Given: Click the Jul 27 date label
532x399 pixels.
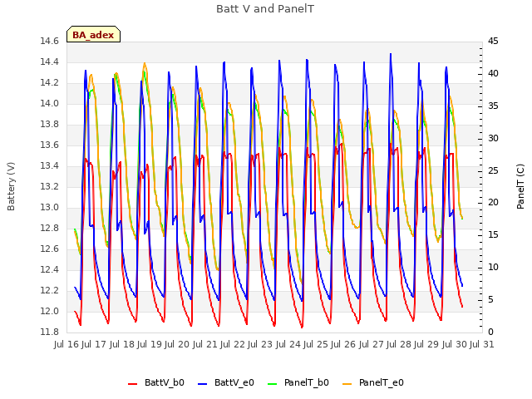Looking at the screenshot, I should coord(372,345).
